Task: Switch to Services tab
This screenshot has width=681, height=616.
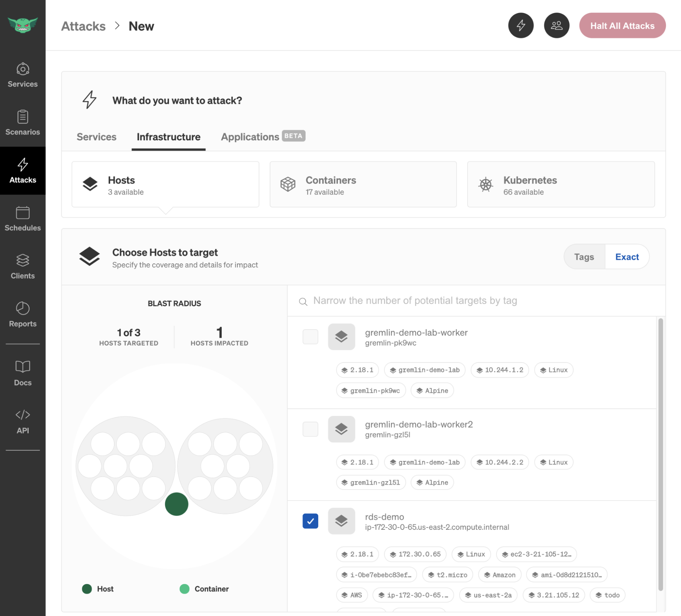Action: (96, 136)
